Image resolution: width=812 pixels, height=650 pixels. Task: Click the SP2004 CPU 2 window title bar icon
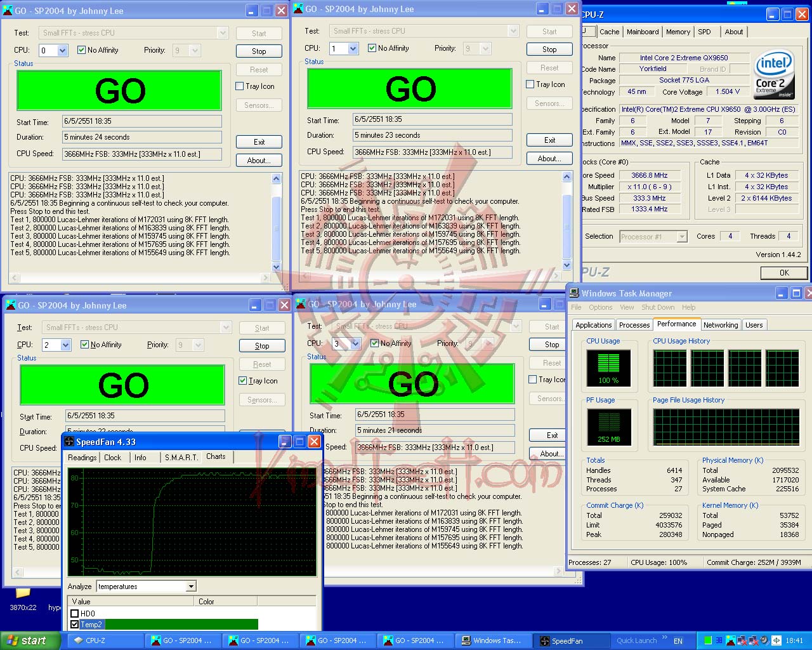pyautogui.click(x=11, y=305)
